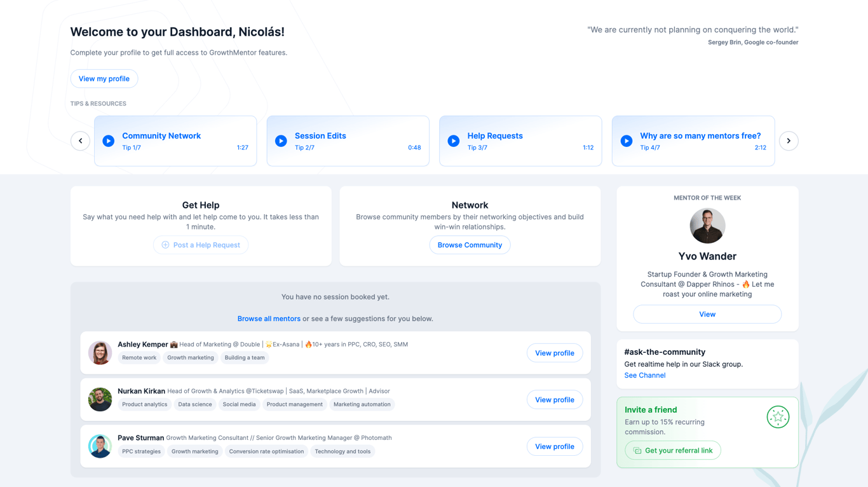868x487 pixels.
Task: Play the Community Network tip video
Action: click(109, 141)
